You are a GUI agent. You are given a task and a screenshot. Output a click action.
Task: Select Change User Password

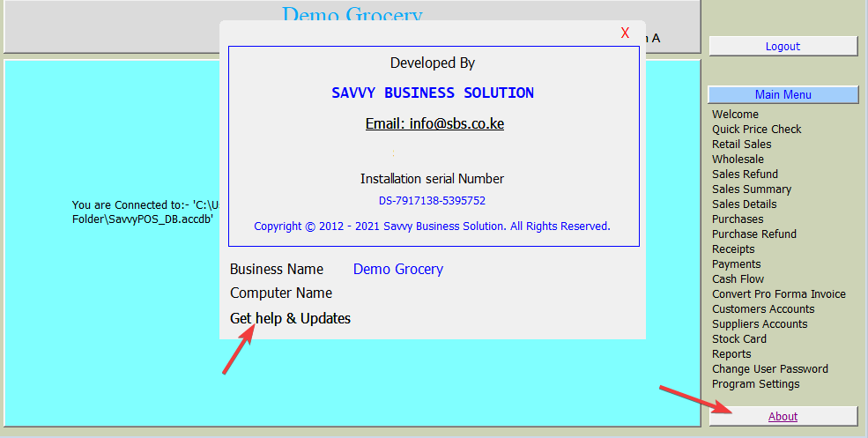pyautogui.click(x=769, y=369)
